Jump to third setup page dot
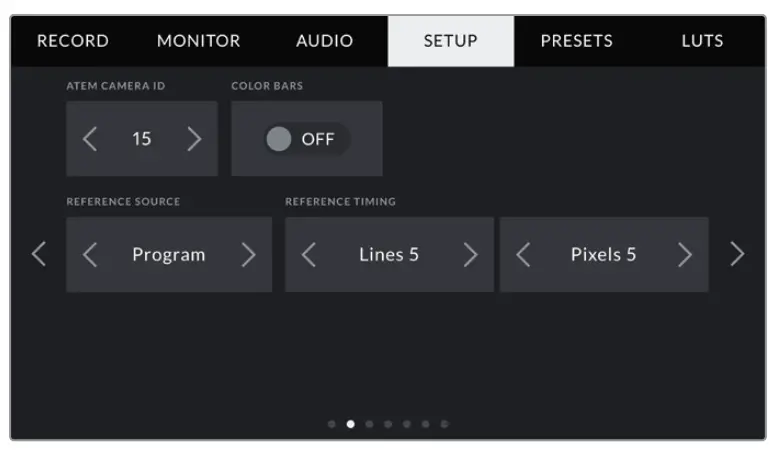Screen dimensions: 781x450 (x=369, y=424)
